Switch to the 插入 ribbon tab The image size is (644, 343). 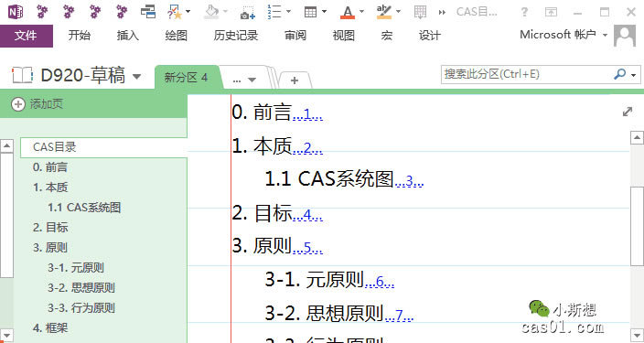pyautogui.click(x=128, y=36)
